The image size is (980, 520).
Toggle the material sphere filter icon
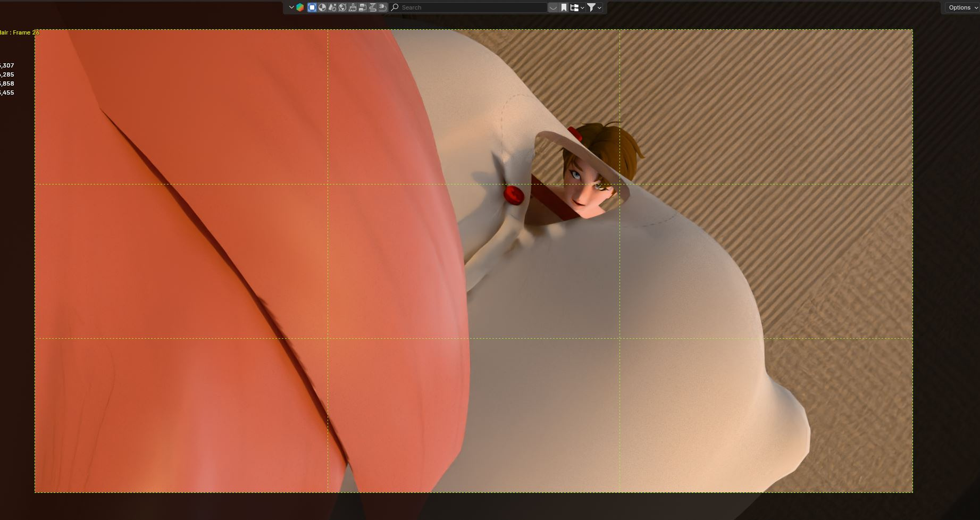322,7
